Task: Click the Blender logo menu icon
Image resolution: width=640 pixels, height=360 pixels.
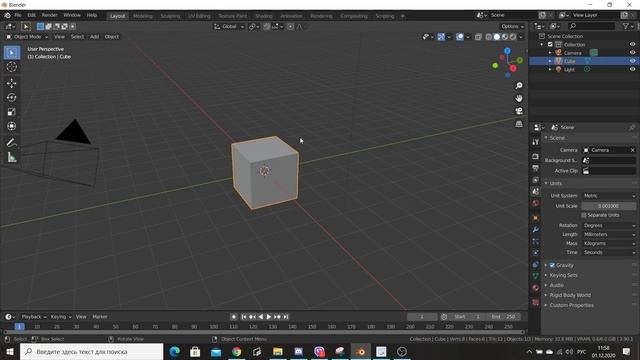Action: [7, 15]
